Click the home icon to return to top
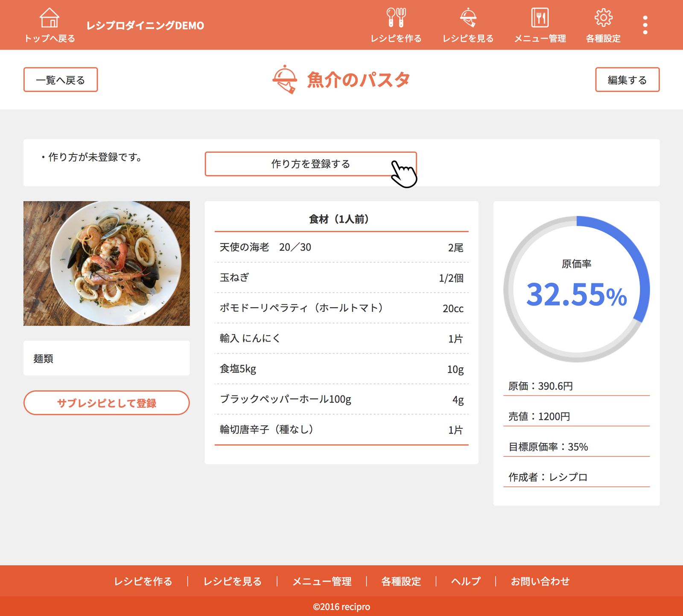Viewport: 683px width, 616px height. [x=50, y=18]
